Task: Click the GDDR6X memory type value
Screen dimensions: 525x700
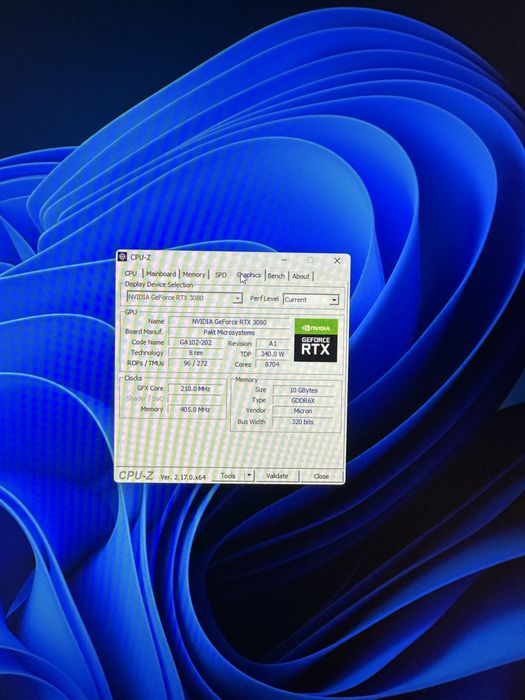Action: tap(303, 400)
